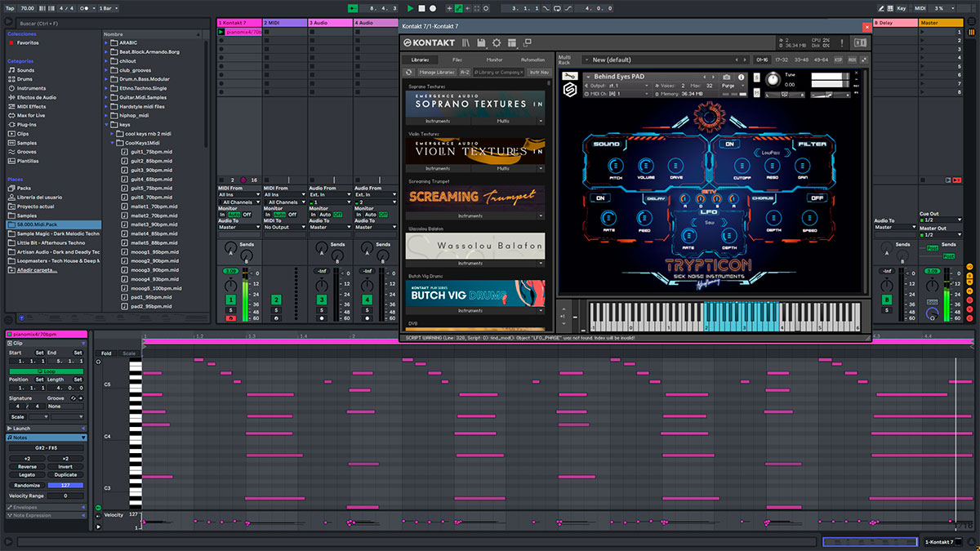Click the Kontakt save floppy disk icon
Image resolution: width=980 pixels, height=551 pixels.
coord(481,42)
